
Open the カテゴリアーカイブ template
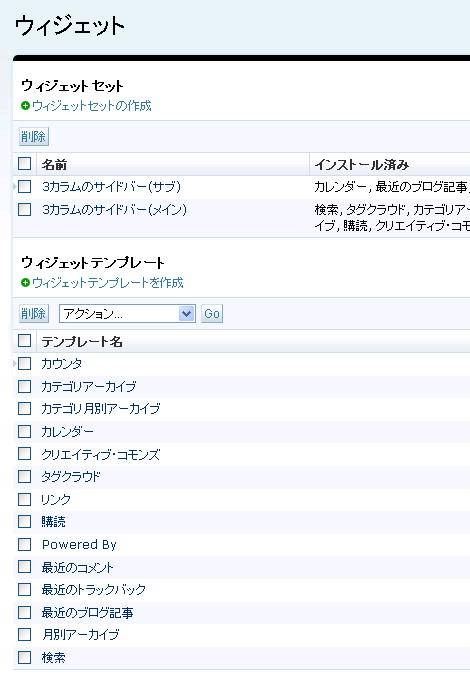(x=89, y=386)
